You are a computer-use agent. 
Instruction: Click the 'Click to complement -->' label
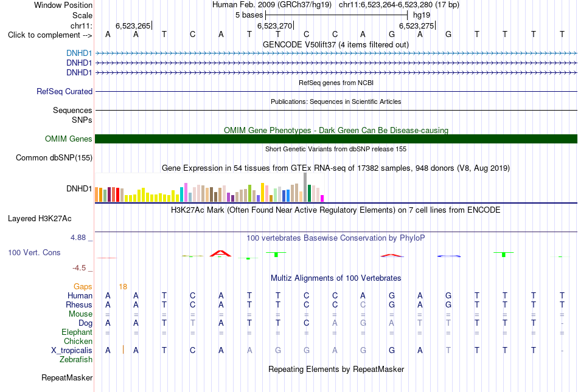[50, 35]
